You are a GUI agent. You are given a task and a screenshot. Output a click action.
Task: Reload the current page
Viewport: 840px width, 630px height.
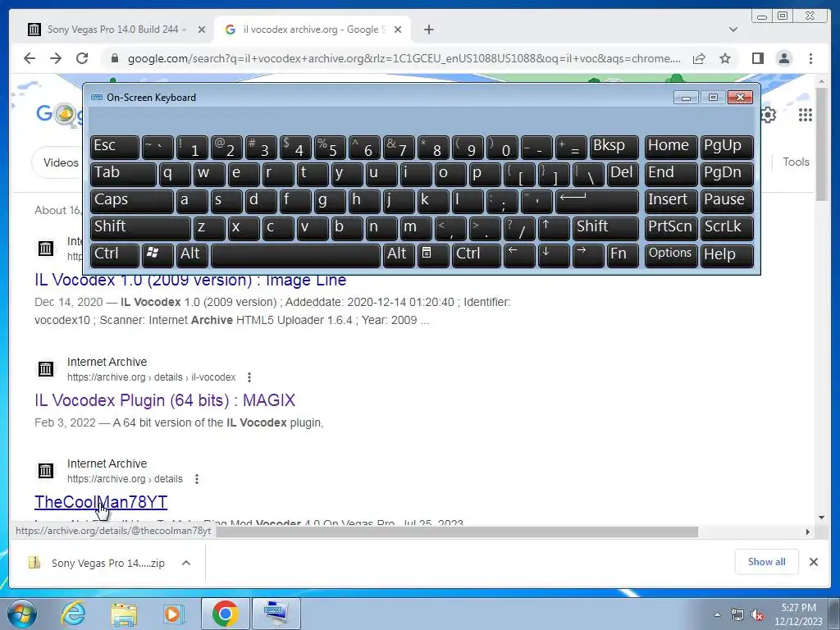coord(82,58)
